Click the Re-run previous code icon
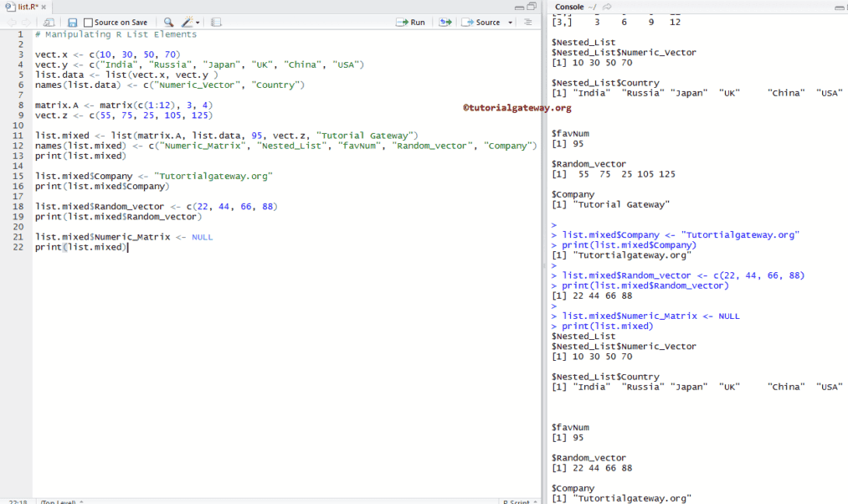Viewport: 848px width, 504px height. pyautogui.click(x=445, y=23)
